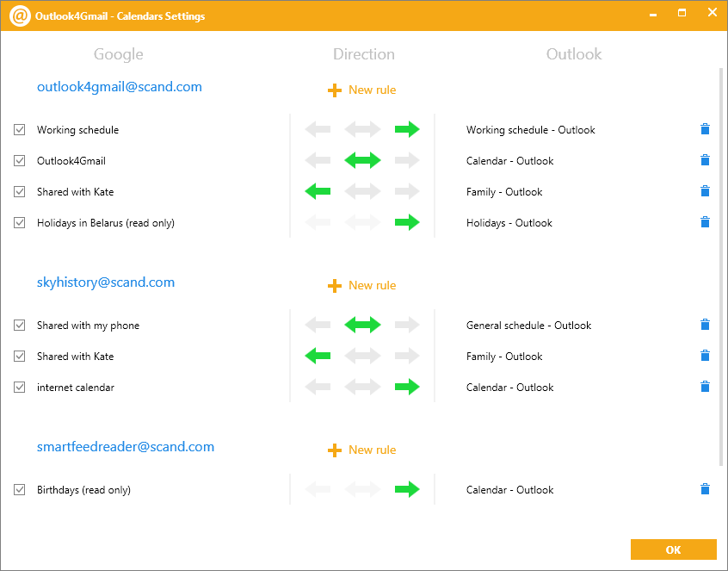The height and width of the screenshot is (571, 728).
Task: Set Working schedule to sync Google-to-Outlook arrow
Action: point(407,129)
